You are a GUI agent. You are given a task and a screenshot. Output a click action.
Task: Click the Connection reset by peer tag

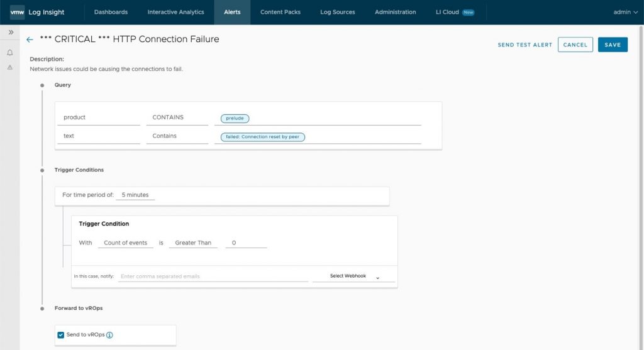coord(262,136)
